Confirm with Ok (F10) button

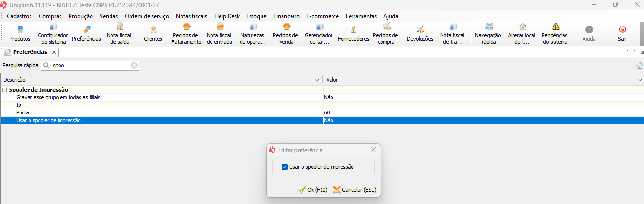pyautogui.click(x=312, y=190)
